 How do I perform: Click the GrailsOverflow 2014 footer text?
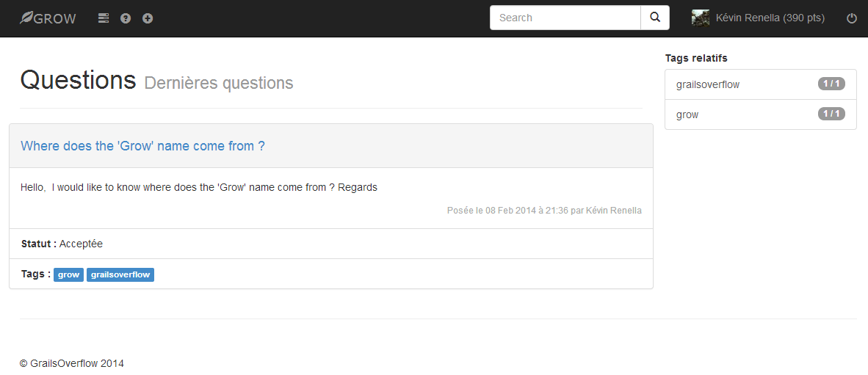pos(72,363)
